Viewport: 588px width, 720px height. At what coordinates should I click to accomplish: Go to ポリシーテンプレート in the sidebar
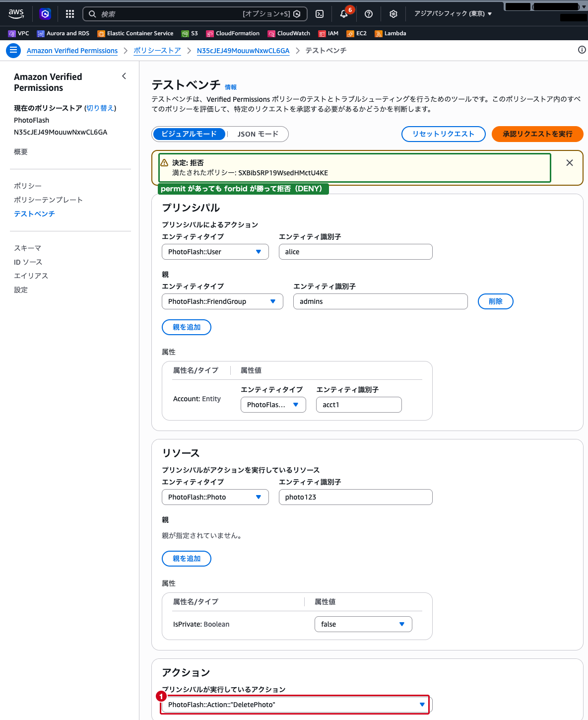(x=48, y=200)
